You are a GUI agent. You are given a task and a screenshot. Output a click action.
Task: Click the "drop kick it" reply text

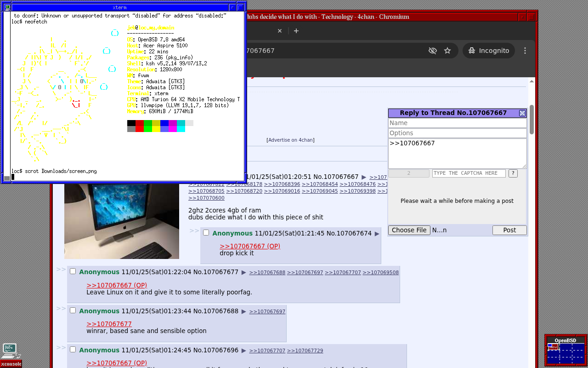click(x=237, y=253)
